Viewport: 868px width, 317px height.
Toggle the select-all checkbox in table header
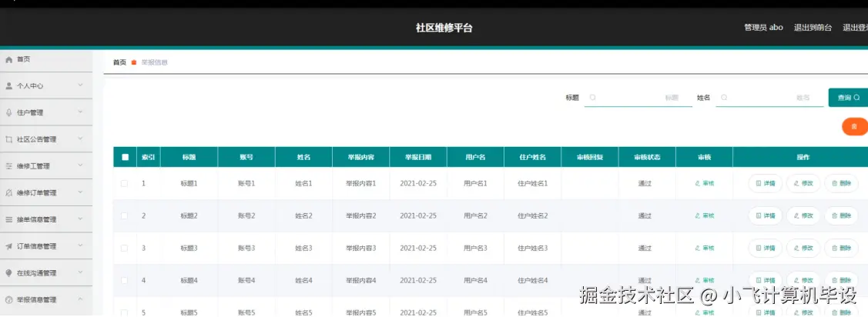[x=125, y=157]
